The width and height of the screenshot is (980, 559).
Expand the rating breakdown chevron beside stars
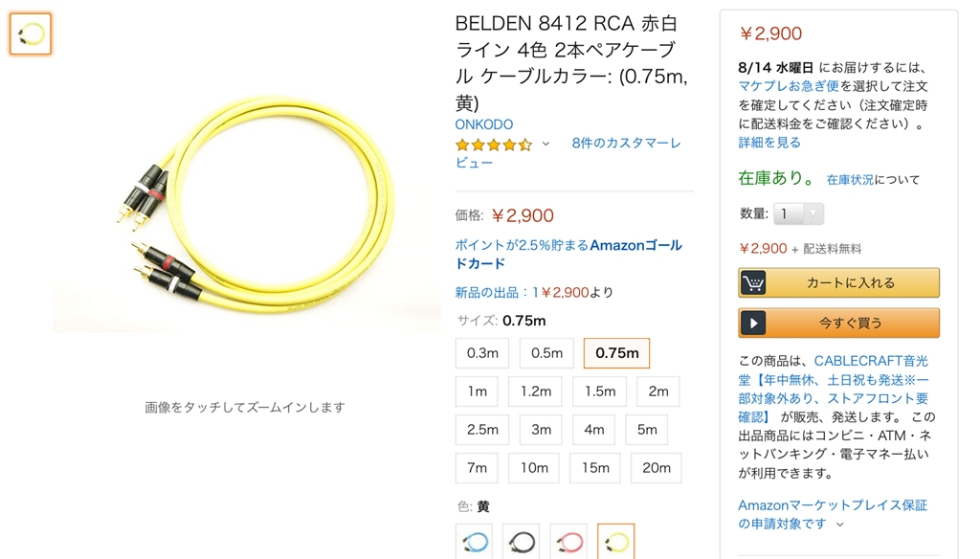pyautogui.click(x=546, y=144)
